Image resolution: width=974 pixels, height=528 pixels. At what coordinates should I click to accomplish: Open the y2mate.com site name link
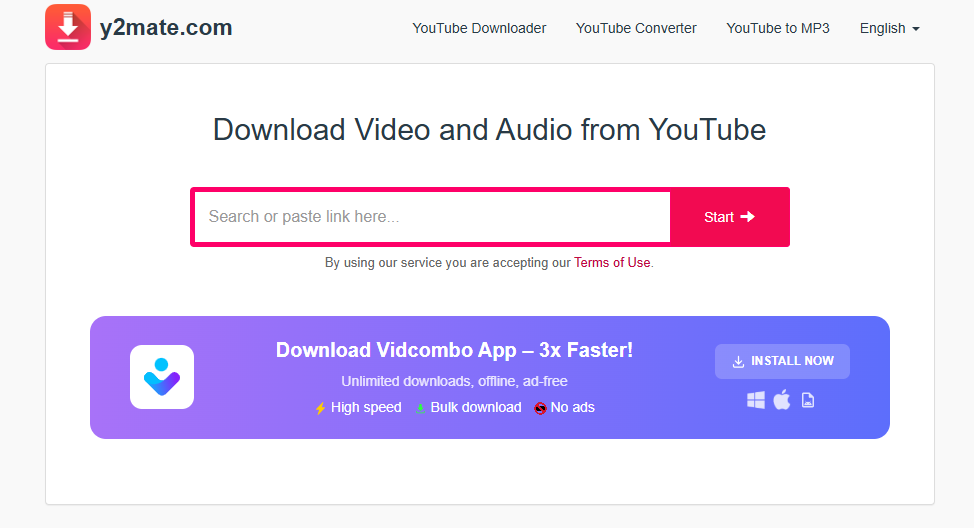[166, 27]
